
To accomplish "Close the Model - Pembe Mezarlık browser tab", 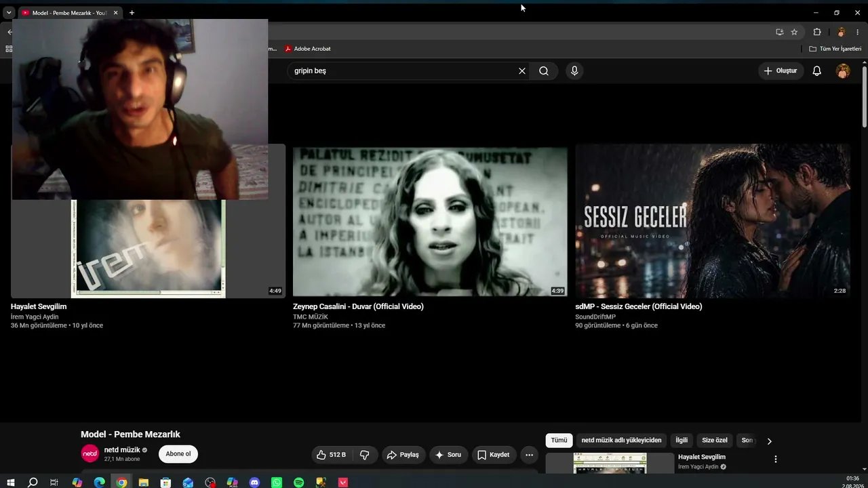I will (x=115, y=13).
